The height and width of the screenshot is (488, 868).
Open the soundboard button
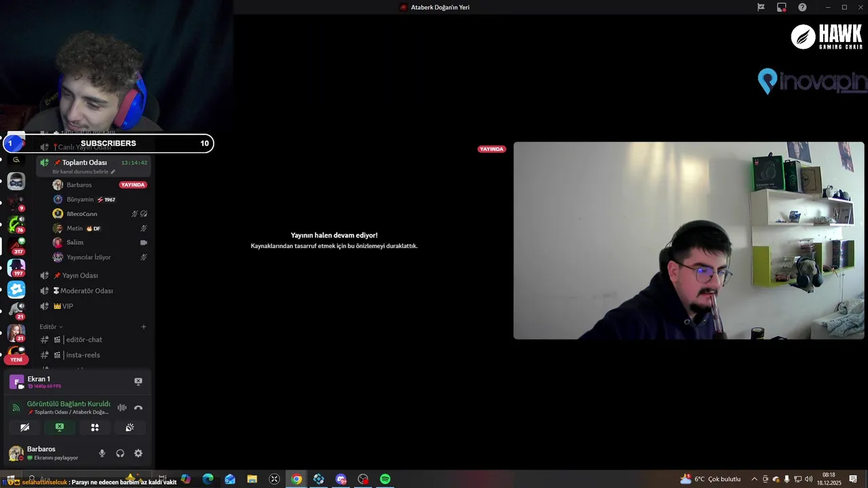[x=130, y=428]
